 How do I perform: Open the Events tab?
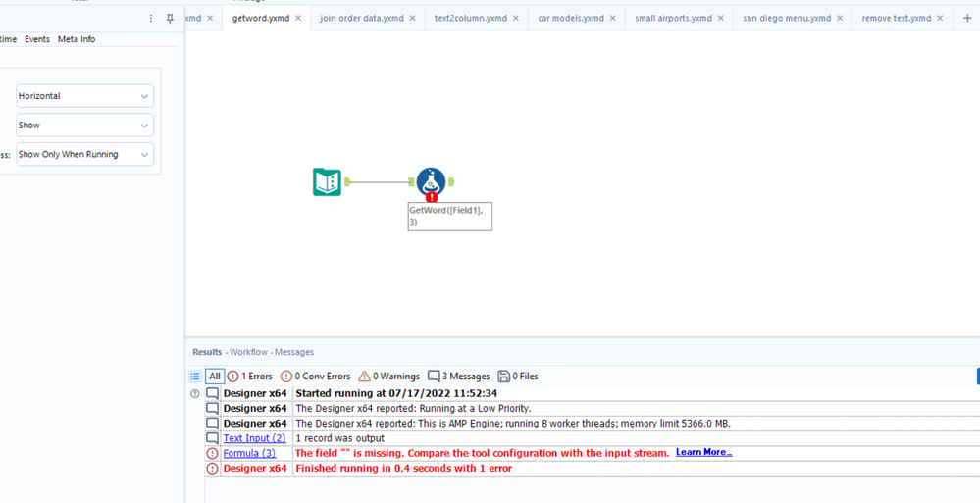coord(37,39)
